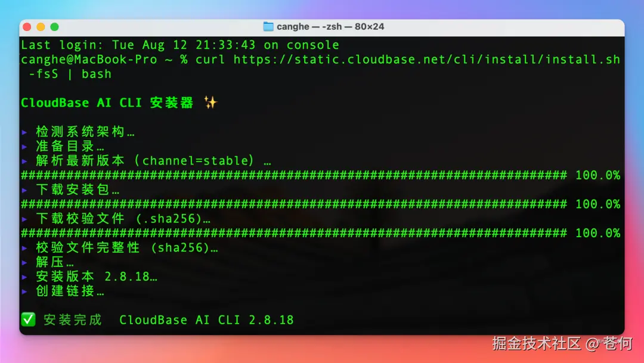Click the red close window button
644x363 pixels.
[27, 27]
